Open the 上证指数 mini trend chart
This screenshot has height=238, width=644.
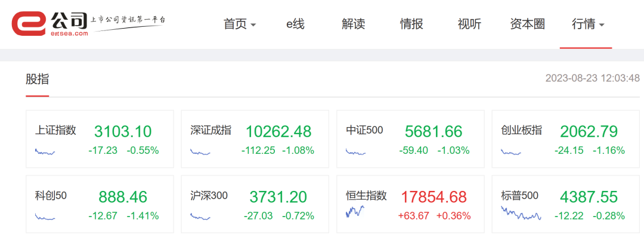[x=45, y=152]
